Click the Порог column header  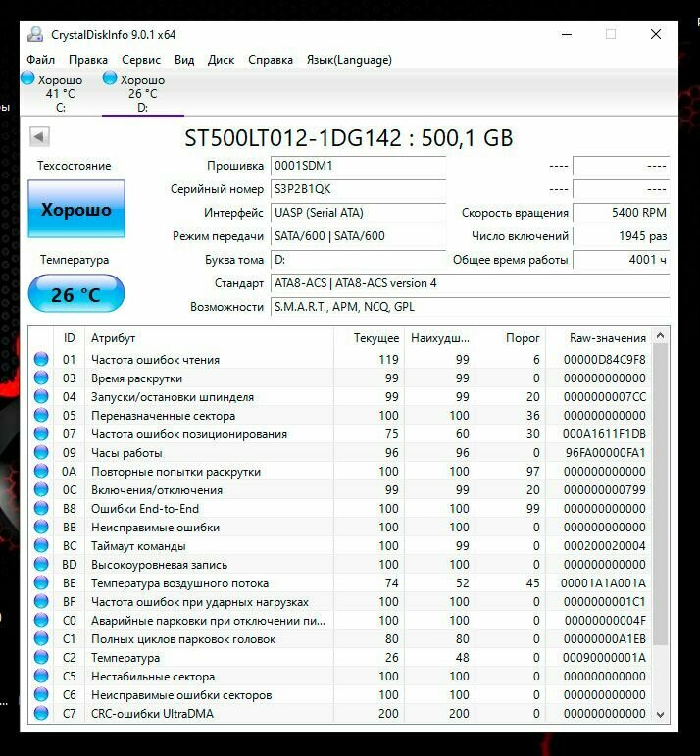pos(510,338)
